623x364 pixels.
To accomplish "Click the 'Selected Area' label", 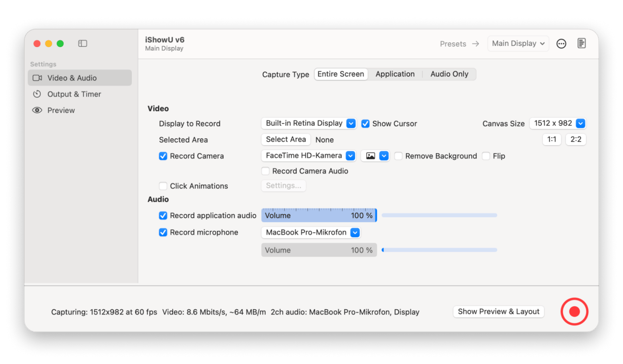I will [183, 140].
